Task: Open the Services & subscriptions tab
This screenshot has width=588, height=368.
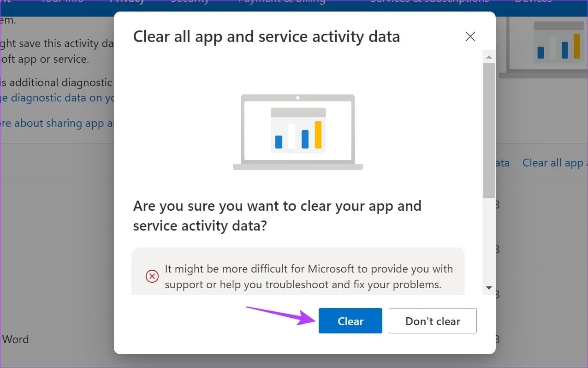Action: click(429, 1)
